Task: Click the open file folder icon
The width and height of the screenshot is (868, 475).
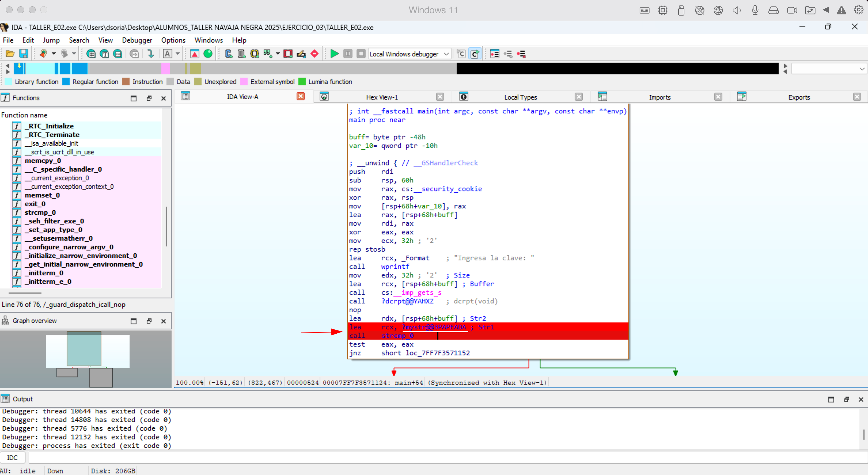Action: coord(10,54)
